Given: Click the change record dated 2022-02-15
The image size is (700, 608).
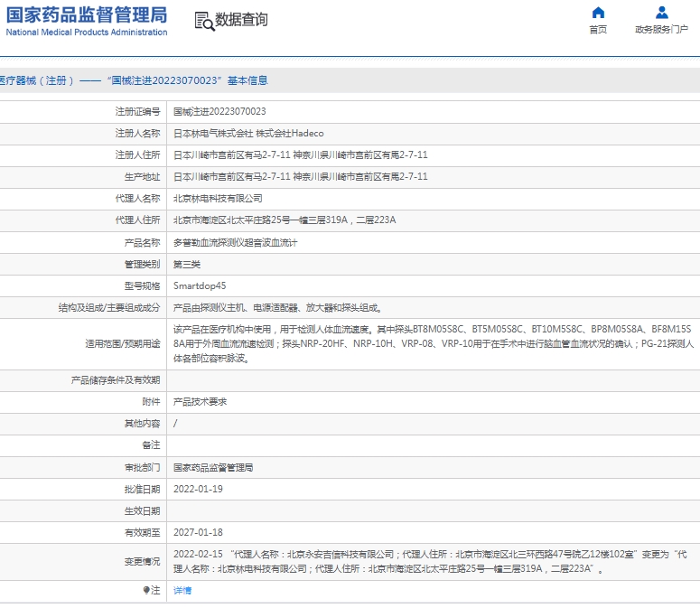Looking at the screenshot, I should point(430,562).
